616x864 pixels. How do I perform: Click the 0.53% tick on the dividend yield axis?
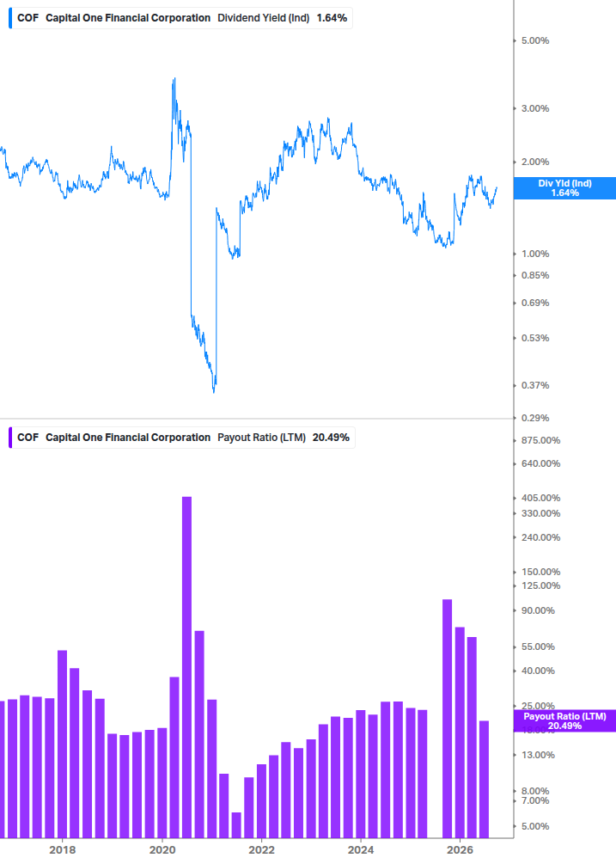(535, 339)
